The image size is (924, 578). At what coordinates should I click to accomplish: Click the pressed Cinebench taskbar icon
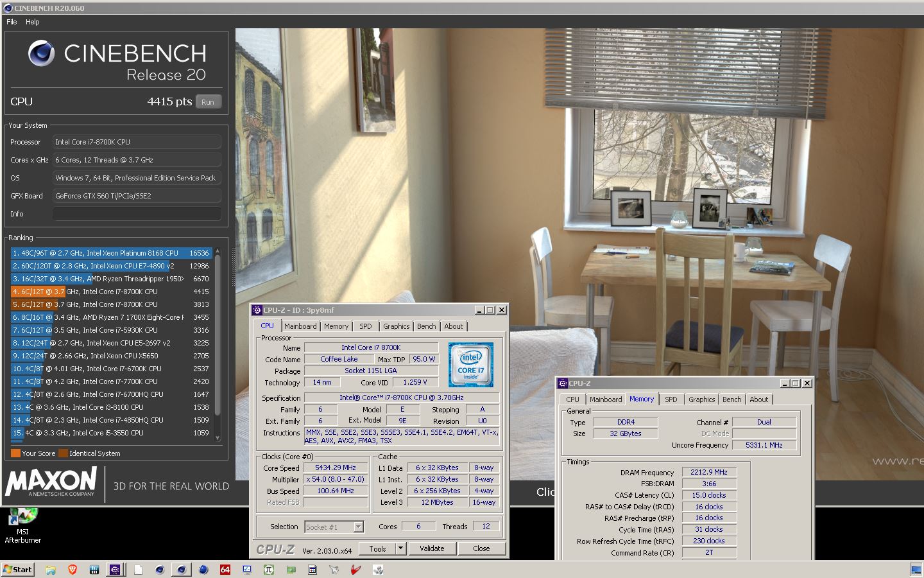(182, 570)
